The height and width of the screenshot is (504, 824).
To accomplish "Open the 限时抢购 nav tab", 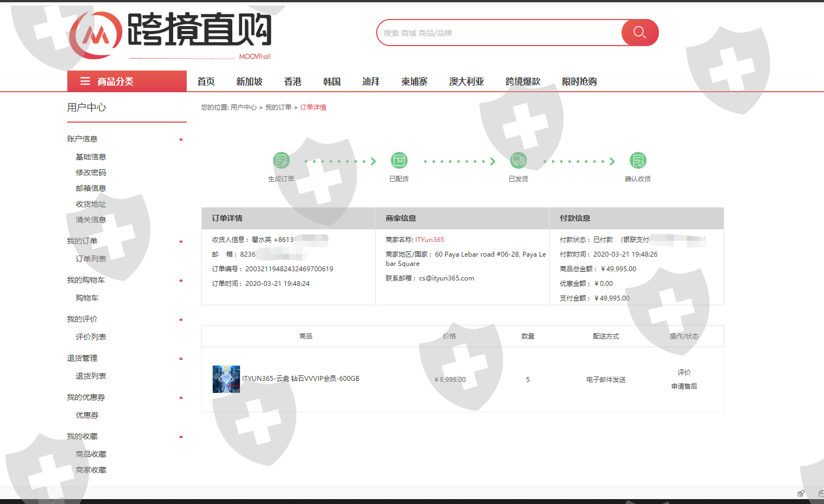I will tap(579, 81).
